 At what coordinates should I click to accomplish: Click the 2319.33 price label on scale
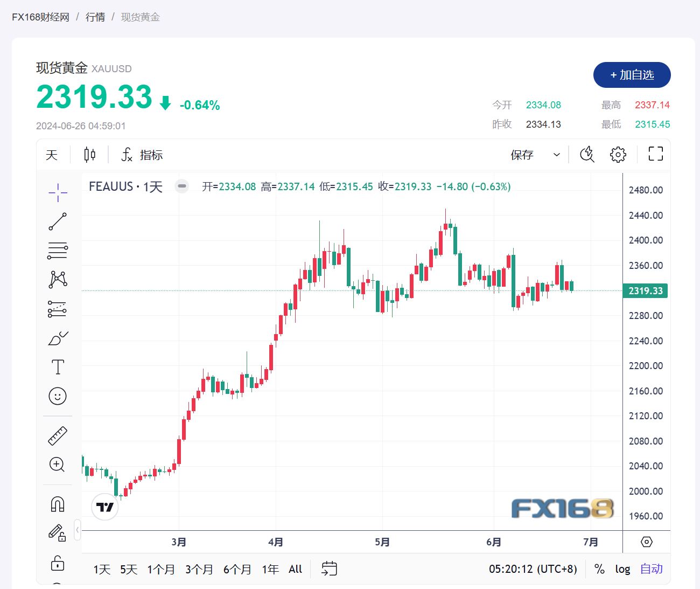pyautogui.click(x=645, y=290)
